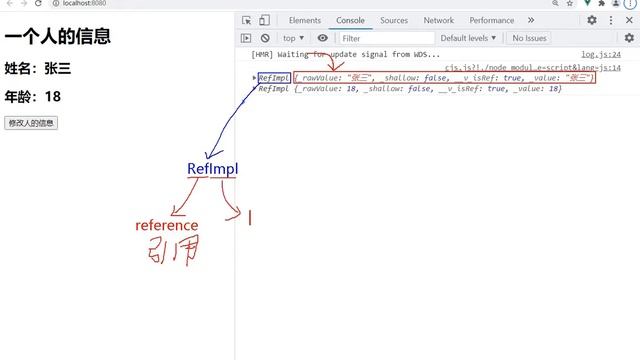Clear the console with the ban icon
640x360 pixels.
tap(265, 38)
